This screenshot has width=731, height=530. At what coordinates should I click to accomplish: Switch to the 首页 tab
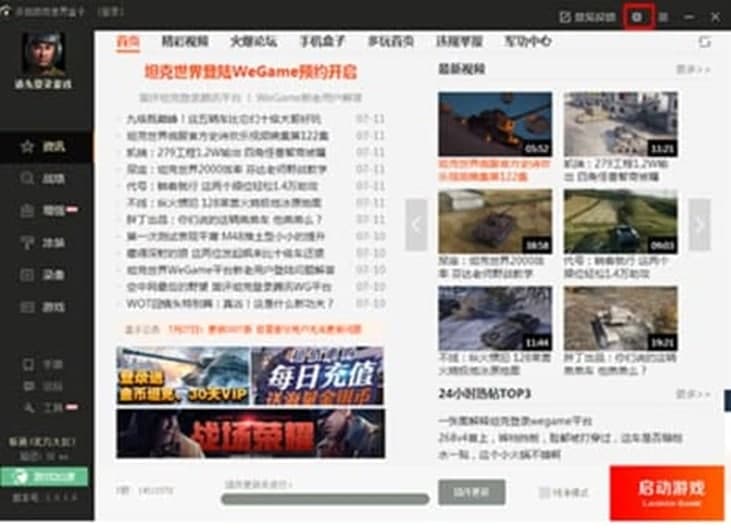(x=128, y=41)
